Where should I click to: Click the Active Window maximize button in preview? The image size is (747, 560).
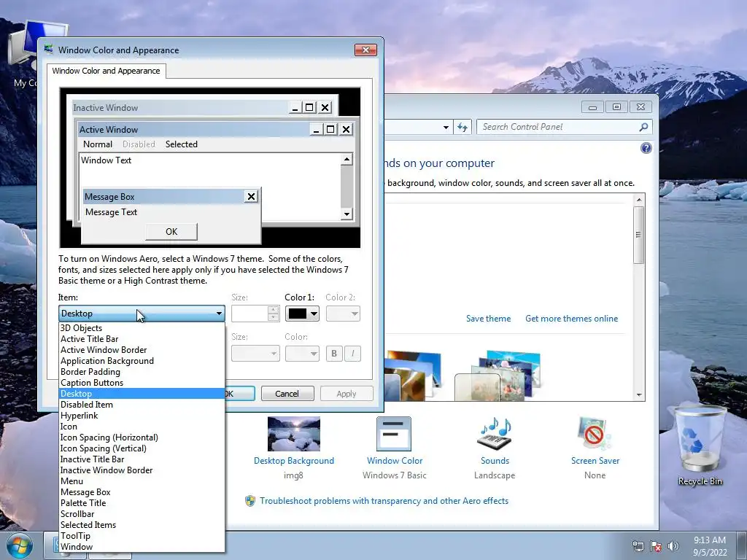pos(330,129)
